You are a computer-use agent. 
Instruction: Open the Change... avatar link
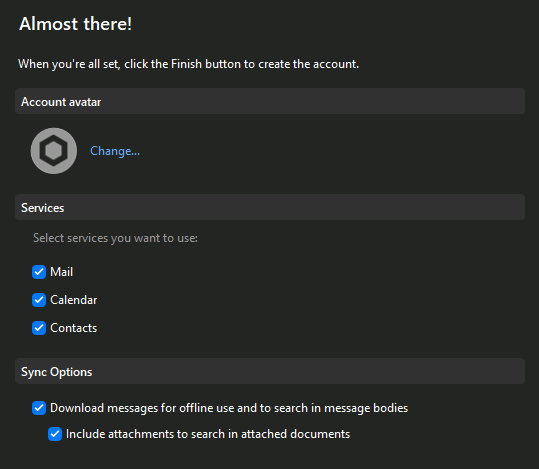point(115,151)
